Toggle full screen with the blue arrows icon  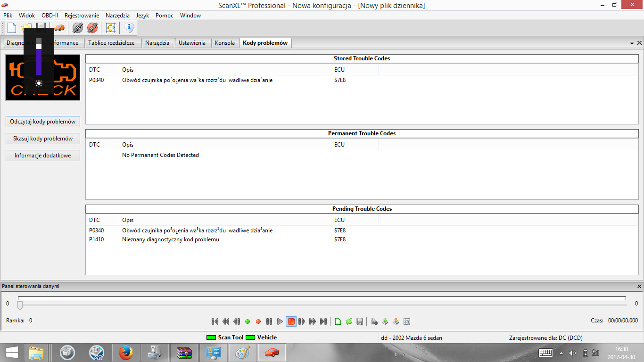(111, 28)
